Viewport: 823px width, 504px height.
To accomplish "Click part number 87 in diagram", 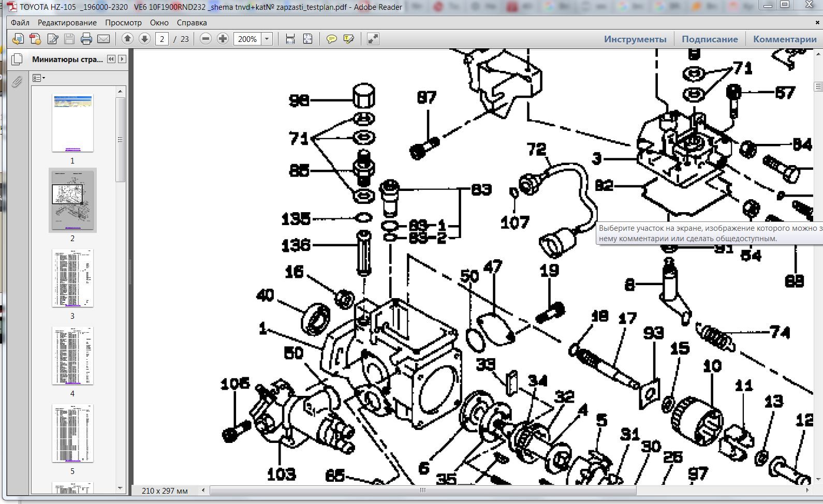I will pos(427,97).
